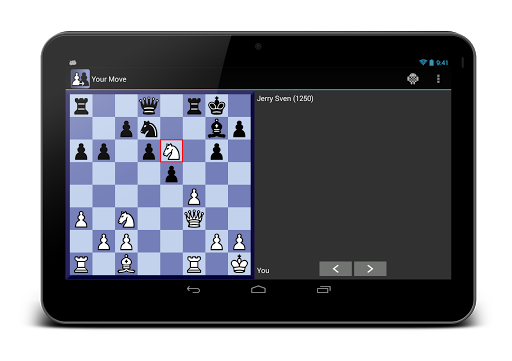The width and height of the screenshot is (512, 361).
Task: Go to the next move with the right arrow
Action: click(370, 269)
